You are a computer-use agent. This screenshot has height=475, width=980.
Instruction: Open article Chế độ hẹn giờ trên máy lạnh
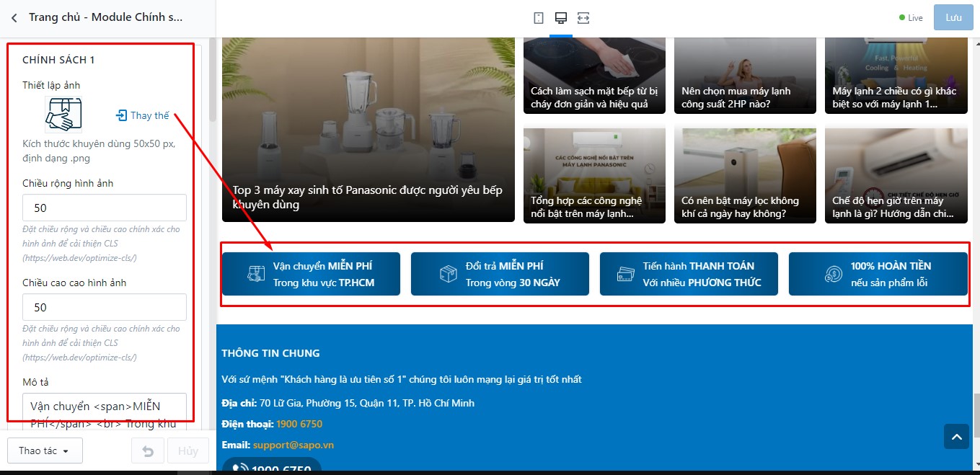(x=896, y=176)
